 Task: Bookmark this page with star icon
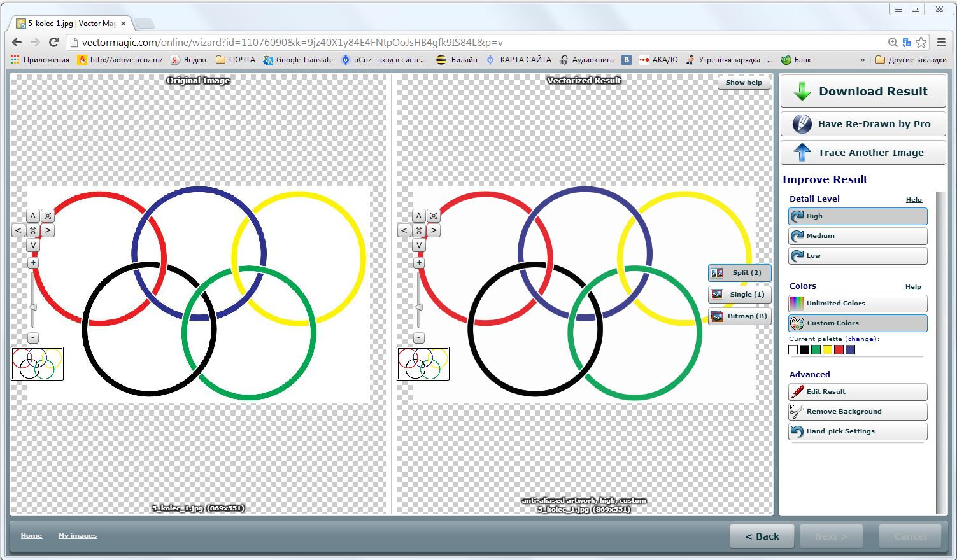(x=921, y=43)
